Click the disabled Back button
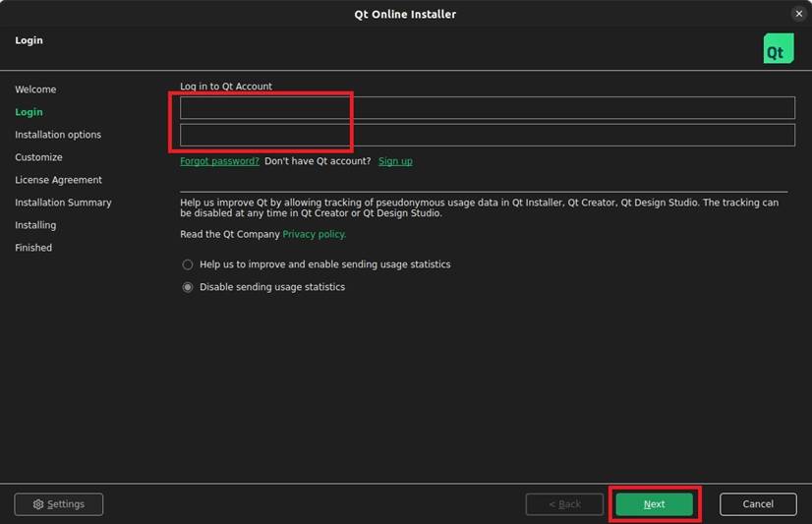Image resolution: width=812 pixels, height=524 pixels. pyautogui.click(x=564, y=504)
